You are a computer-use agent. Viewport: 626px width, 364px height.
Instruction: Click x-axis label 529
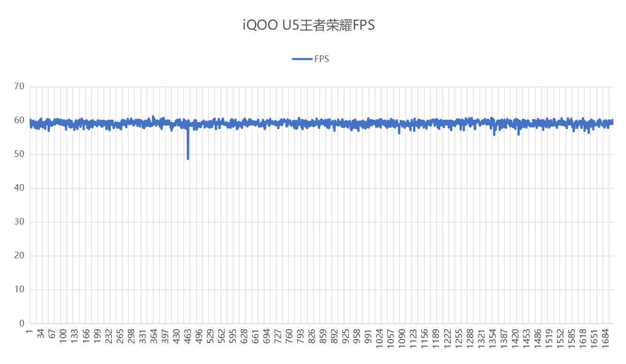[x=211, y=336]
